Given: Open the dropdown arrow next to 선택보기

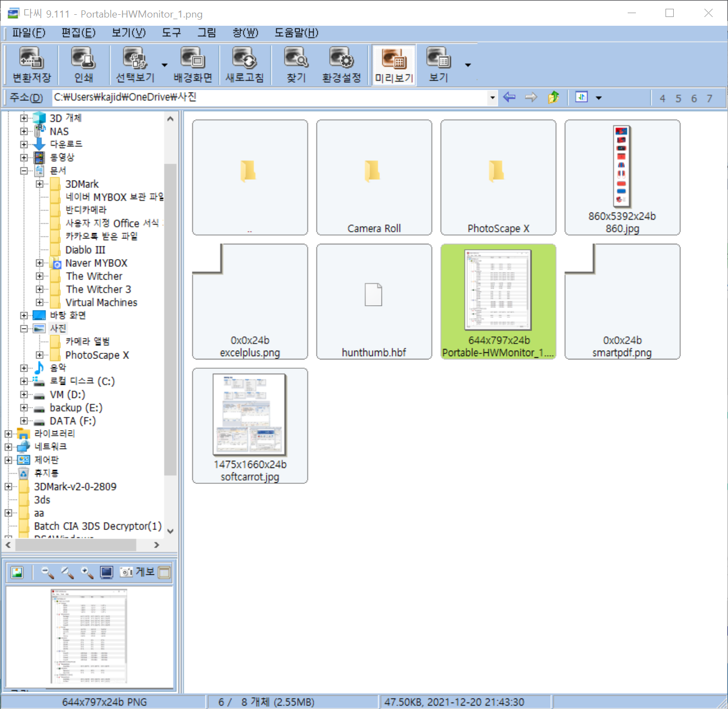Looking at the screenshot, I should click(x=164, y=65).
